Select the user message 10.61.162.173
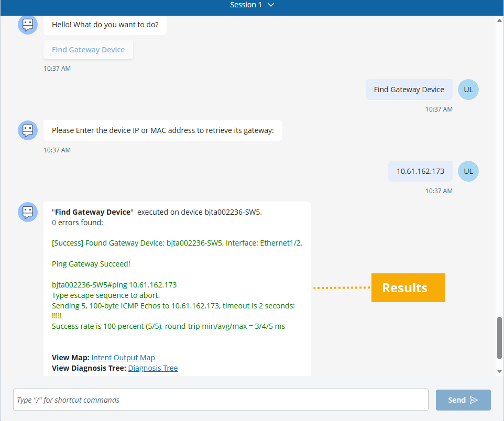The image size is (504, 421). tap(420, 171)
